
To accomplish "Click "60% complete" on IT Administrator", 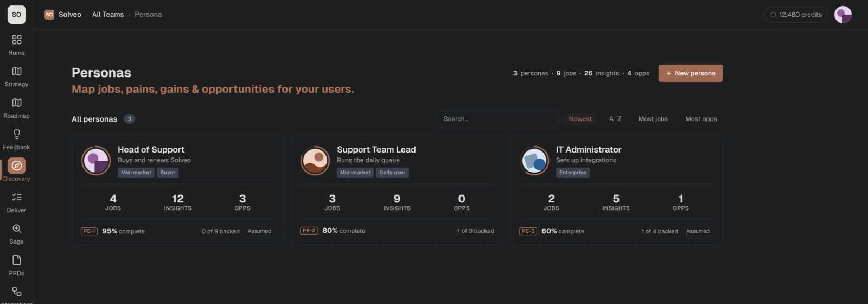I will [563, 231].
